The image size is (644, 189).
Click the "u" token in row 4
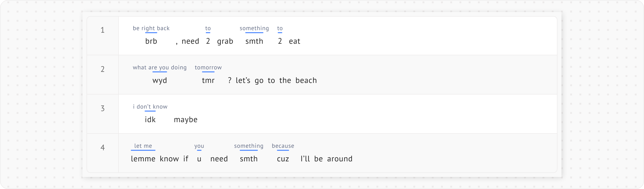click(x=199, y=159)
